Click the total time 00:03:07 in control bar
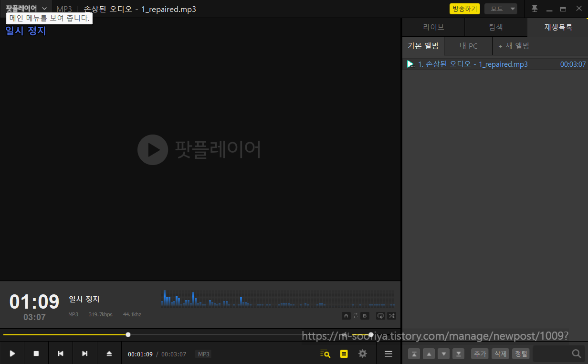588x364 pixels. click(174, 354)
